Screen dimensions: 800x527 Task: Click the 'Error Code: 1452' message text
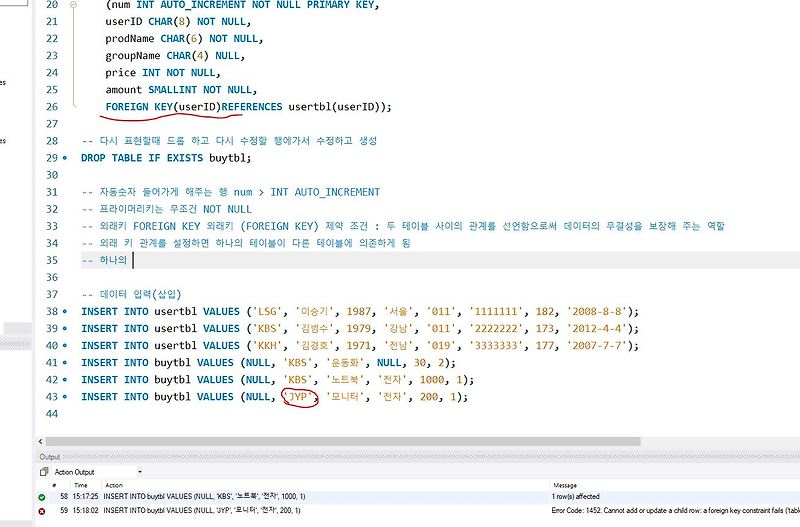pos(676,510)
